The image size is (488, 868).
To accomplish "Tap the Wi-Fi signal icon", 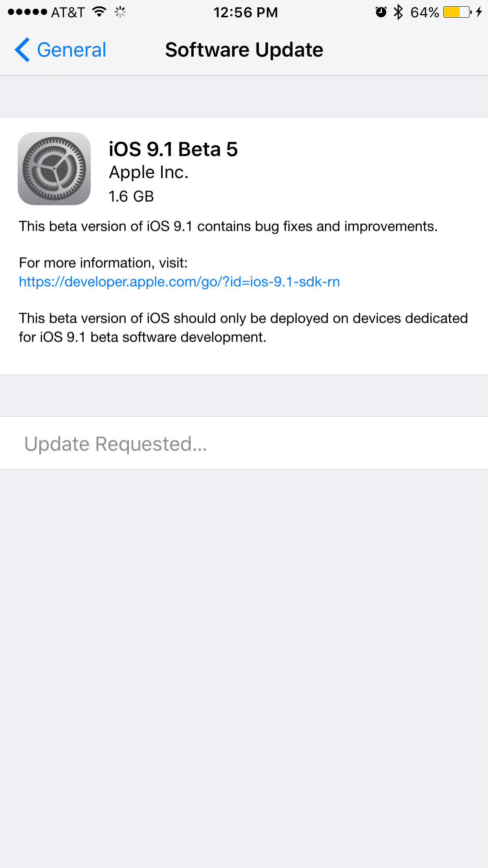I will (99, 12).
